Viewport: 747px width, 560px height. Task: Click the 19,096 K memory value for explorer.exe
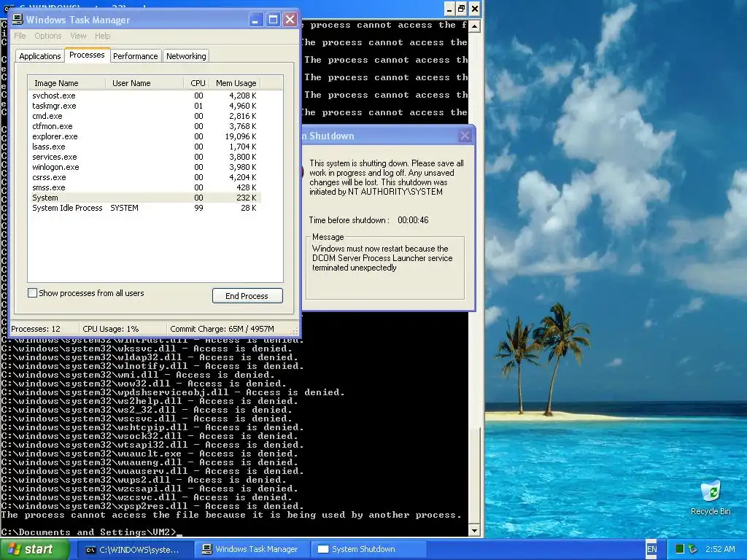point(241,136)
